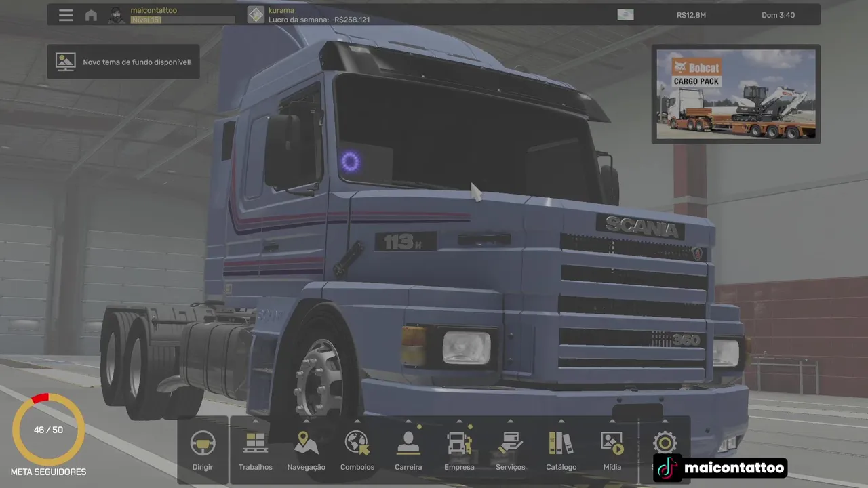Click the home icon in top bar
The width and height of the screenshot is (868, 488).
91,15
